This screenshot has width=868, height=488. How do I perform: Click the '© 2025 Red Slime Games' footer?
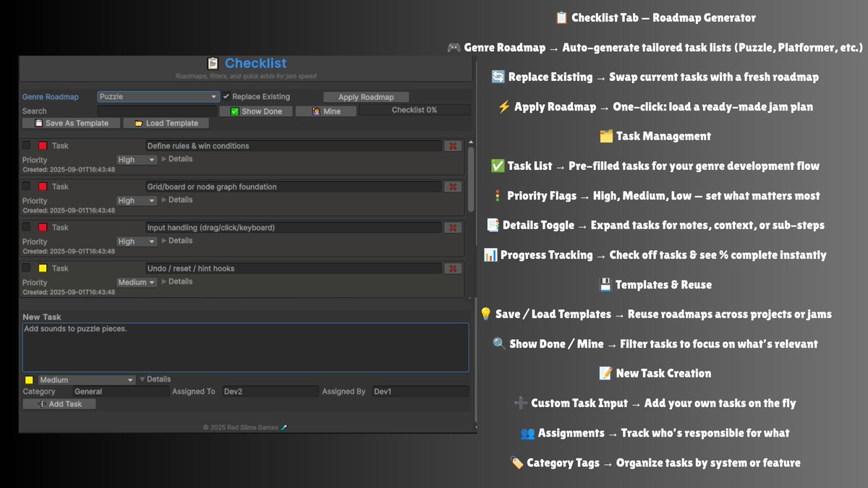[245, 427]
